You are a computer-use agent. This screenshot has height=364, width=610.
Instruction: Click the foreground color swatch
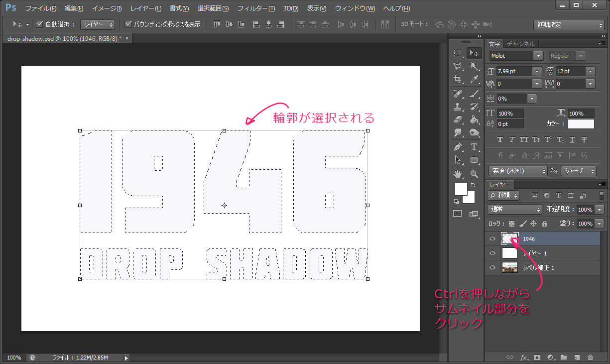(462, 190)
